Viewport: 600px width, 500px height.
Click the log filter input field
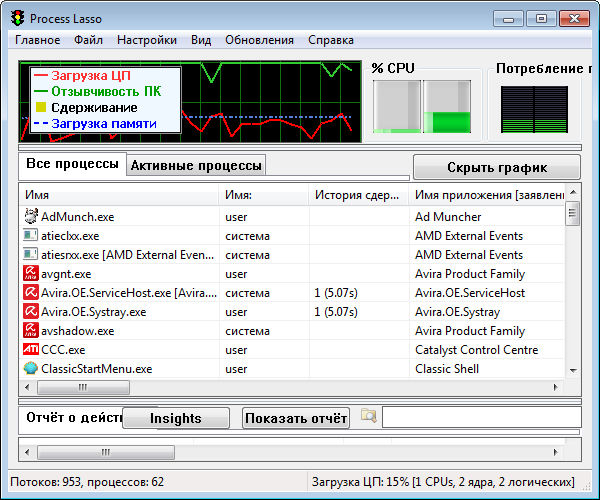(481, 417)
